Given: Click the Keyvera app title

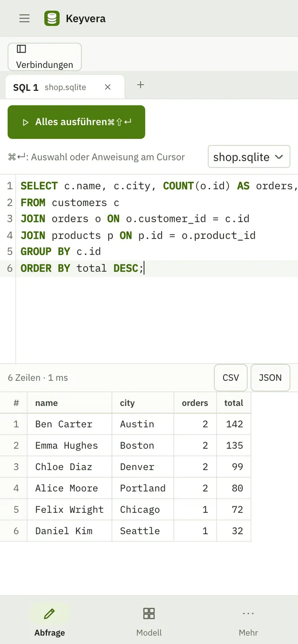Looking at the screenshot, I should point(86,19).
